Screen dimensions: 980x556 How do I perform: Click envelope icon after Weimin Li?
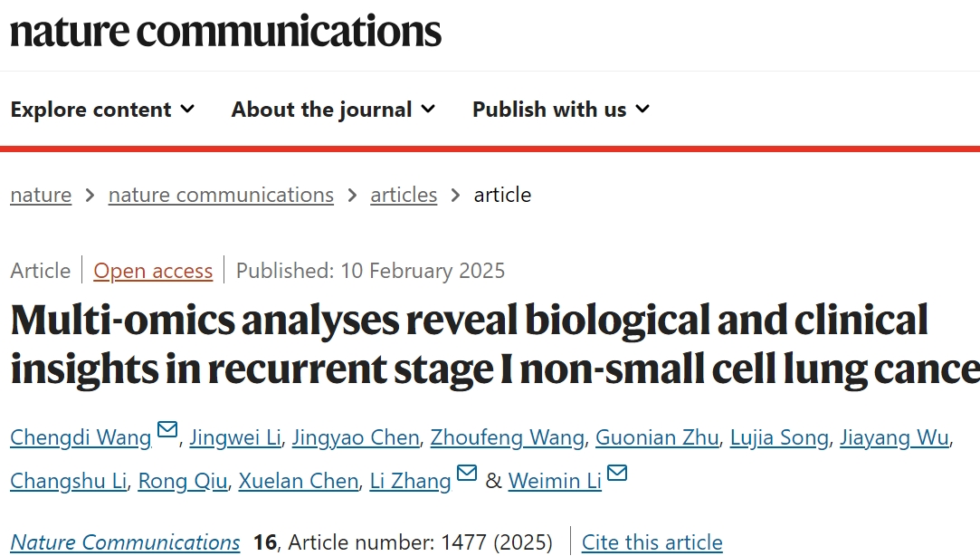617,473
